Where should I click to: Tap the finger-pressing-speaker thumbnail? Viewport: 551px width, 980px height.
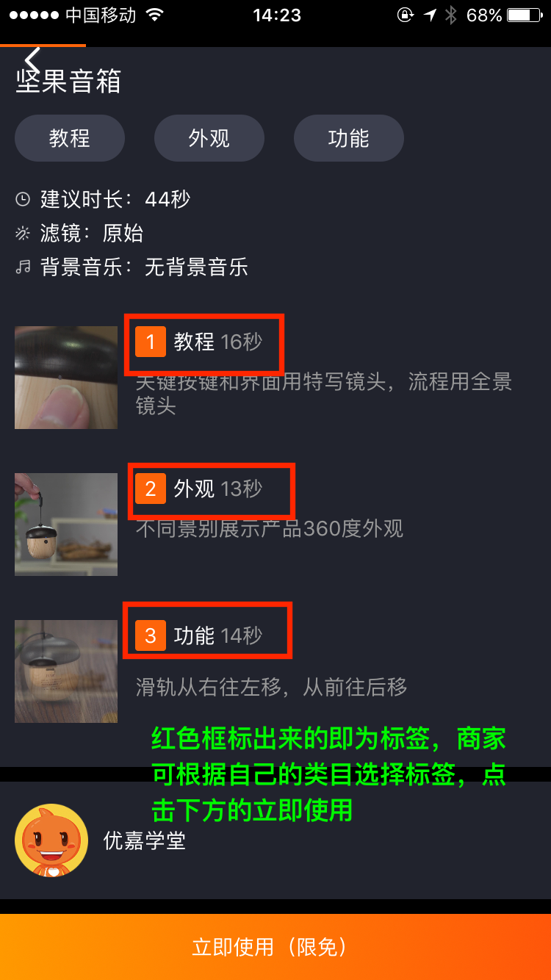(x=66, y=378)
